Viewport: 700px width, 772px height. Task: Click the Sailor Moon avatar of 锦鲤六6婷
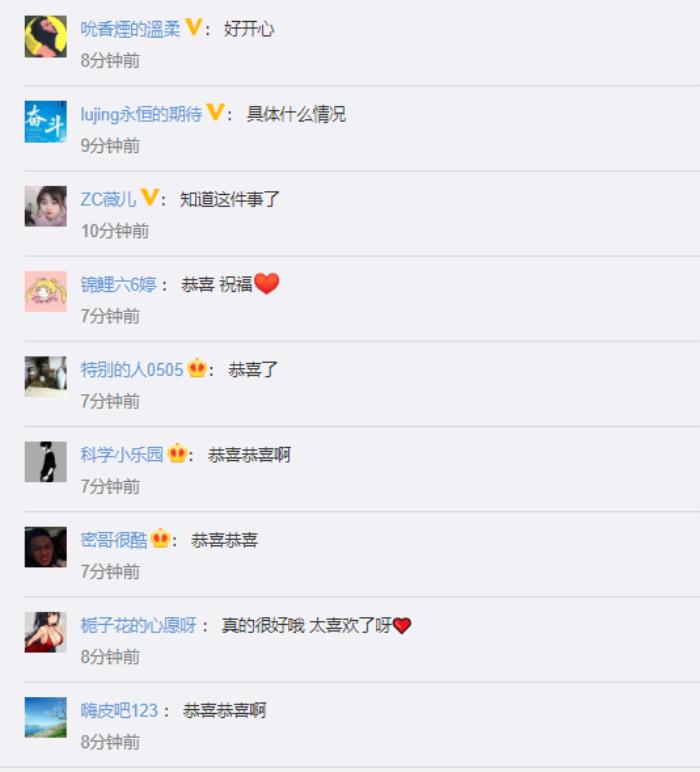tap(46, 292)
